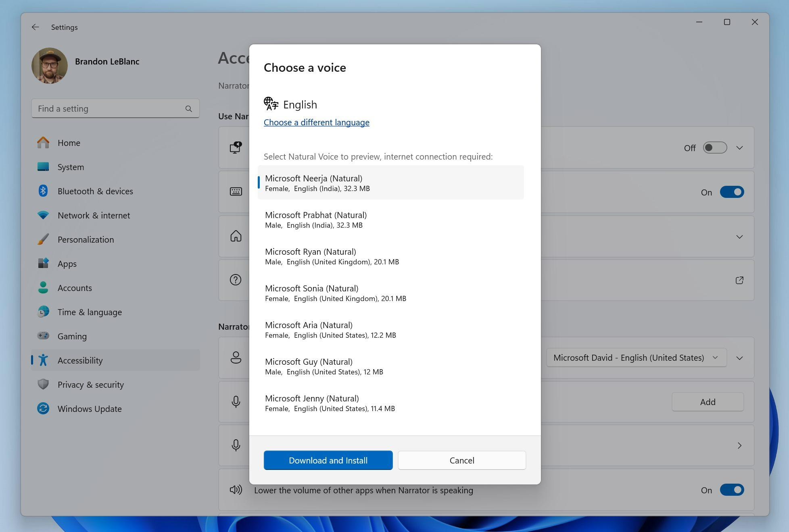Click the back navigation arrow icon
Screen dimensions: 789x532
pos(34,27)
